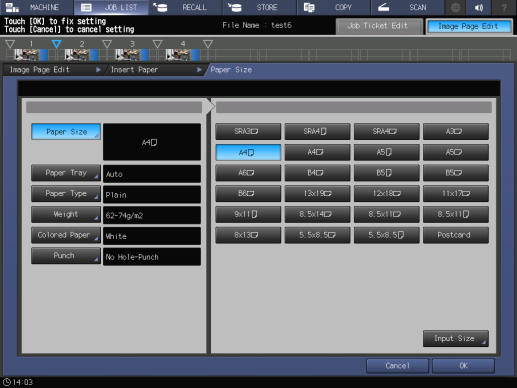The image size is (517, 388).
Task: Select the Postcard paper size
Action: click(456, 235)
